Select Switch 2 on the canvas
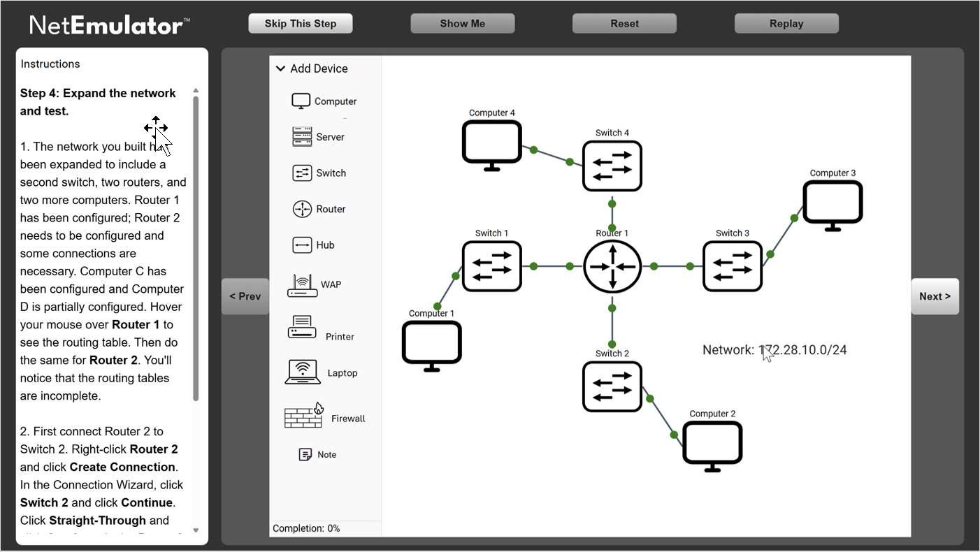The height and width of the screenshot is (552, 980). coord(612,386)
